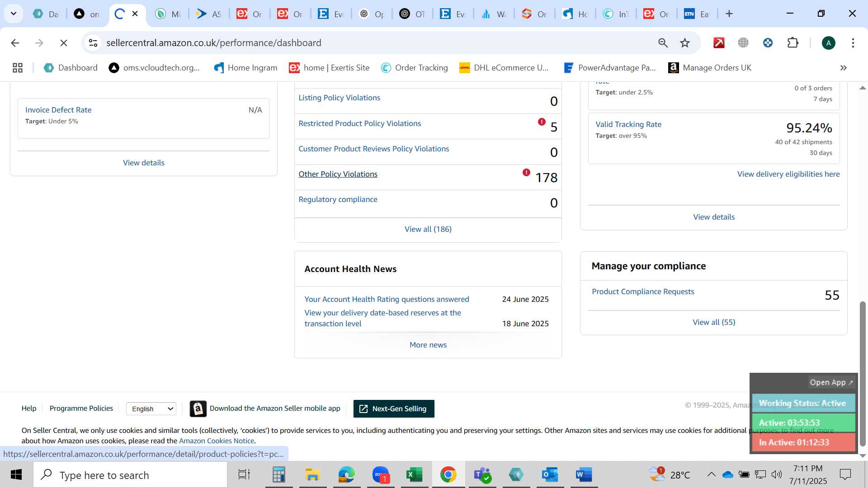Viewport: 868px width, 488px height.
Task: Switch to the Mi browser tab
Action: 167,14
